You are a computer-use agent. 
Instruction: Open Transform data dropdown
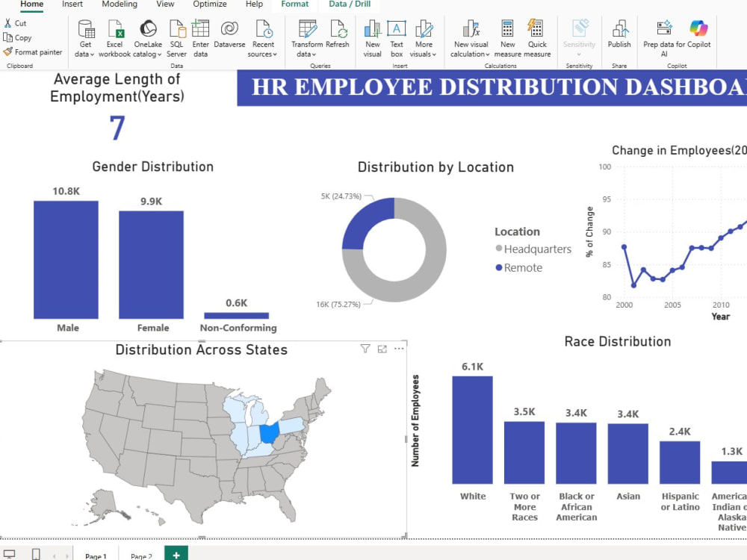tap(307, 39)
